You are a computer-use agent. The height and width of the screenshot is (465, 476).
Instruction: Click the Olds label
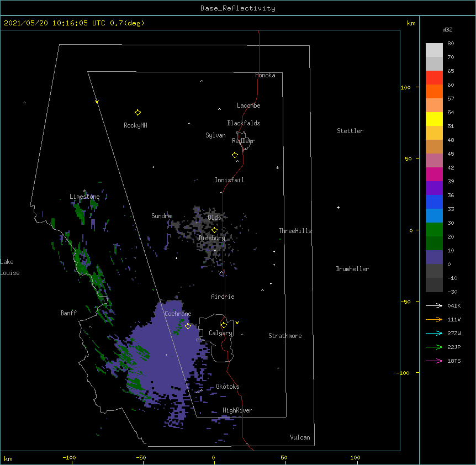coord(214,218)
